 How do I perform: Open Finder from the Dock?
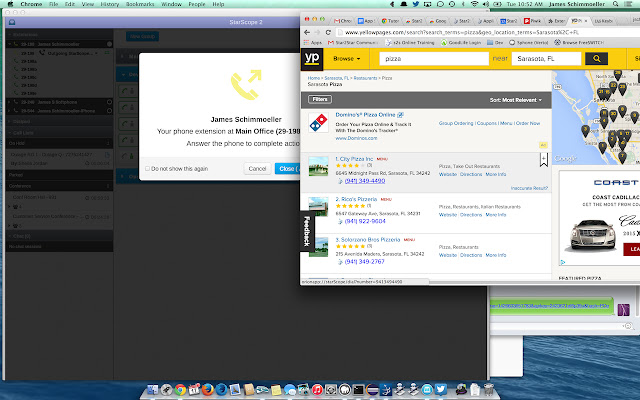[153, 390]
